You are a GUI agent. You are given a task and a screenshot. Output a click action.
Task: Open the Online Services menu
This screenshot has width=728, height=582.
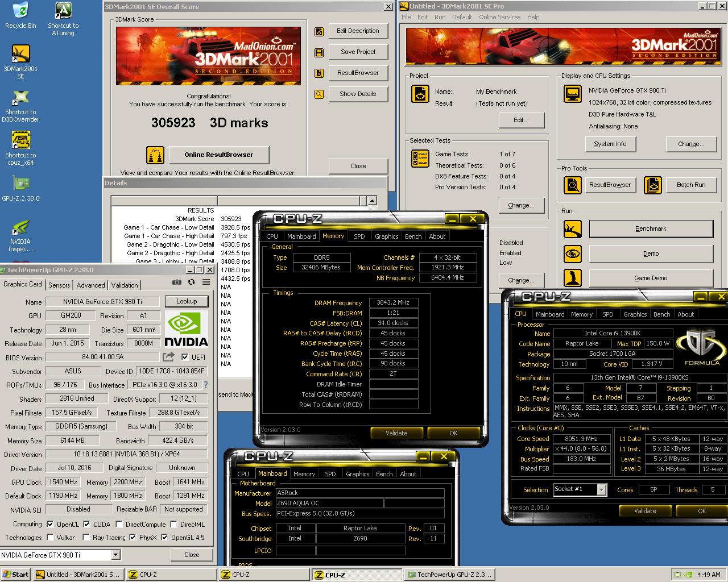pos(499,17)
